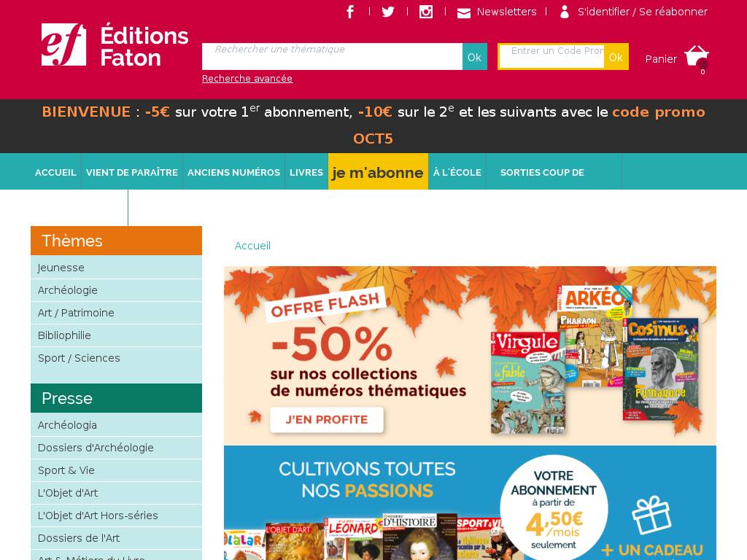The image size is (747, 560).
Task: Click the user account person icon
Action: pos(565,12)
